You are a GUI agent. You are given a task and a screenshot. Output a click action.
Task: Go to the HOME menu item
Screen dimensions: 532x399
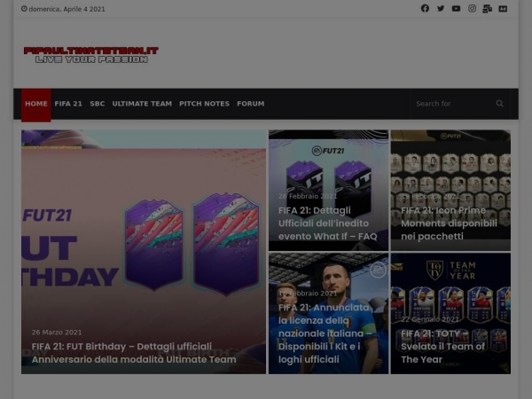(x=36, y=104)
